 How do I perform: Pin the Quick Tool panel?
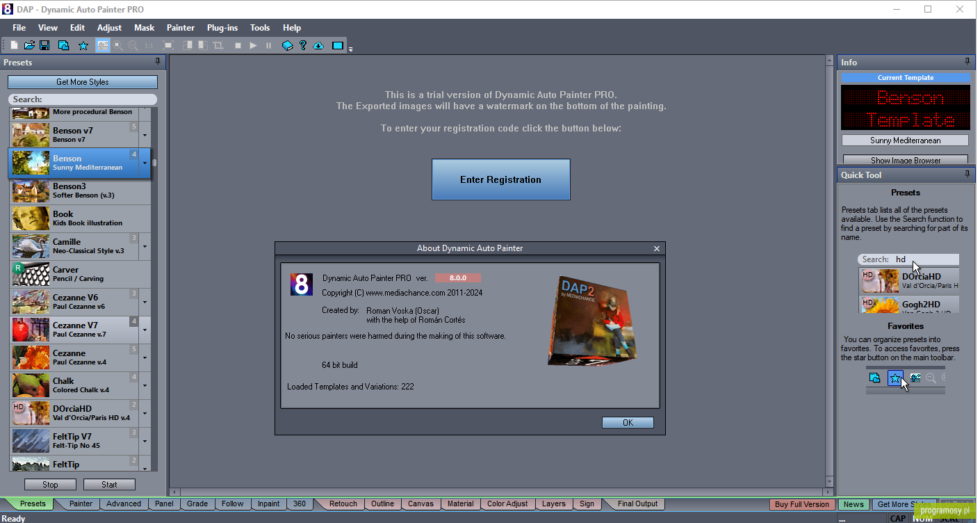point(967,175)
